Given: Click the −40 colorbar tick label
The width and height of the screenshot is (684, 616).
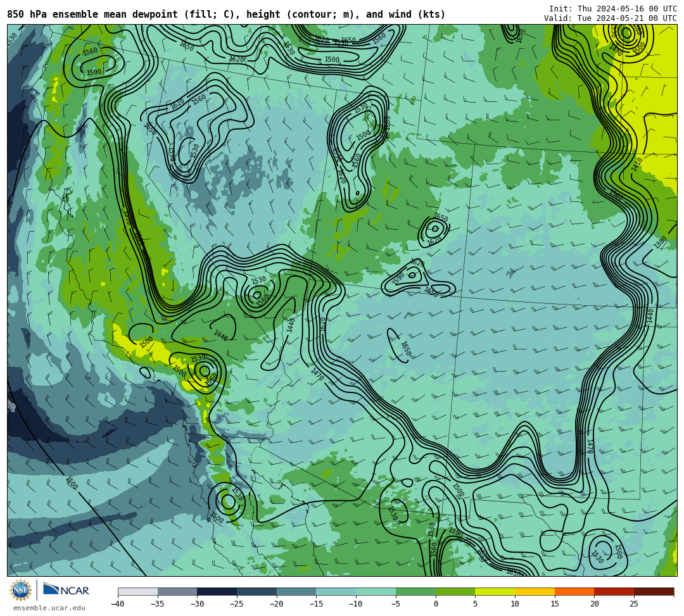Looking at the screenshot, I should 118,604.
